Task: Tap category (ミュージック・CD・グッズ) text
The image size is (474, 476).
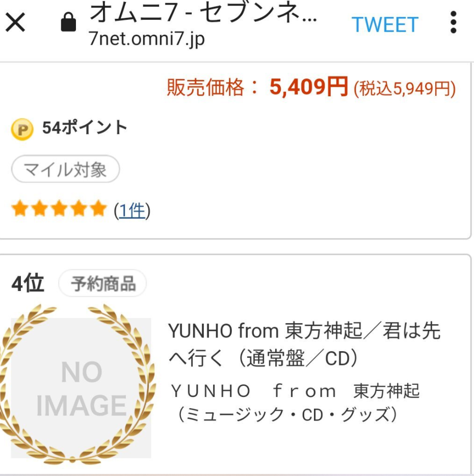Action: [286, 414]
